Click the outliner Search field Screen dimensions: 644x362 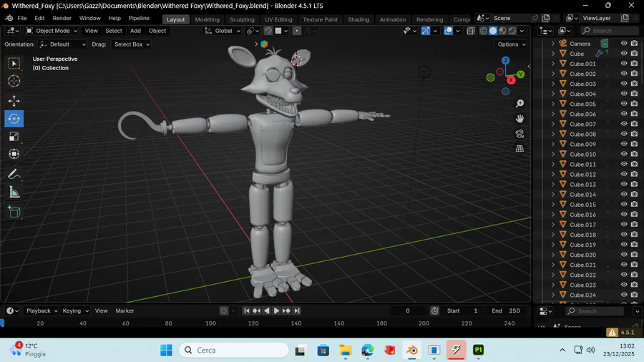tap(610, 31)
